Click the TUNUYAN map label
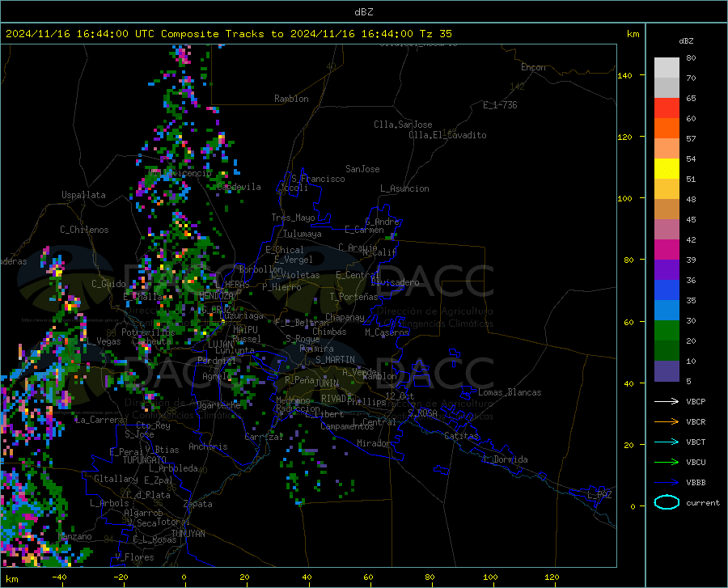The height and width of the screenshot is (588, 728). [188, 533]
